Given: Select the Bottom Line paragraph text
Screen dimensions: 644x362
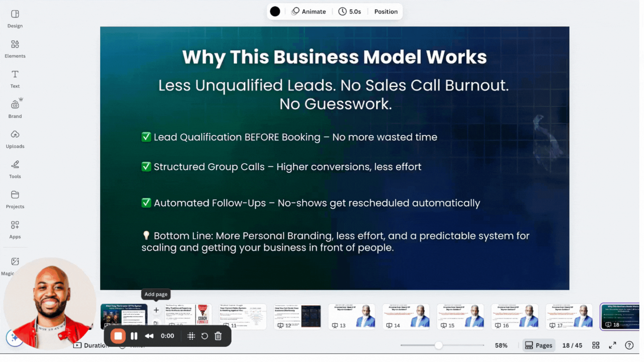Looking at the screenshot, I should pos(335,242).
